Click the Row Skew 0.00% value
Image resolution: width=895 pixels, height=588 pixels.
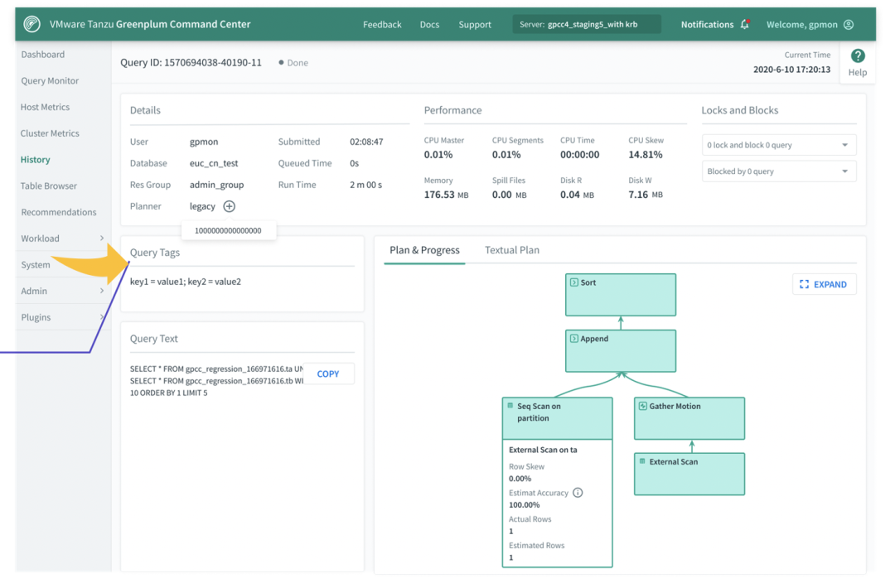click(x=520, y=479)
